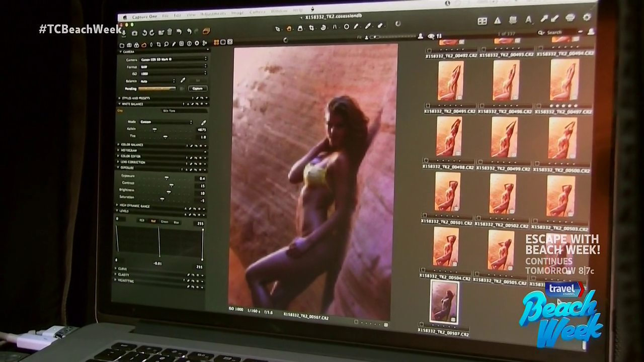
Task: Click the import images arrow icon
Action: 123,33
